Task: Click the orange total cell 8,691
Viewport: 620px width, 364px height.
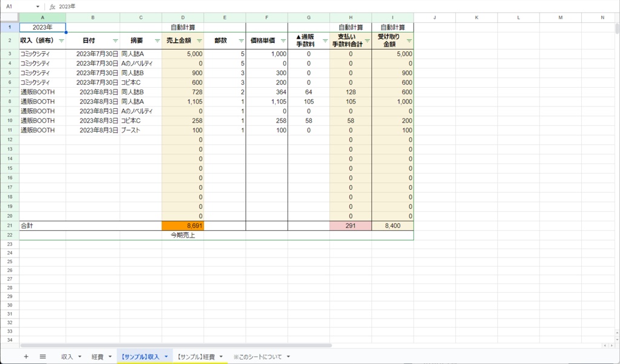Action: pyautogui.click(x=183, y=226)
